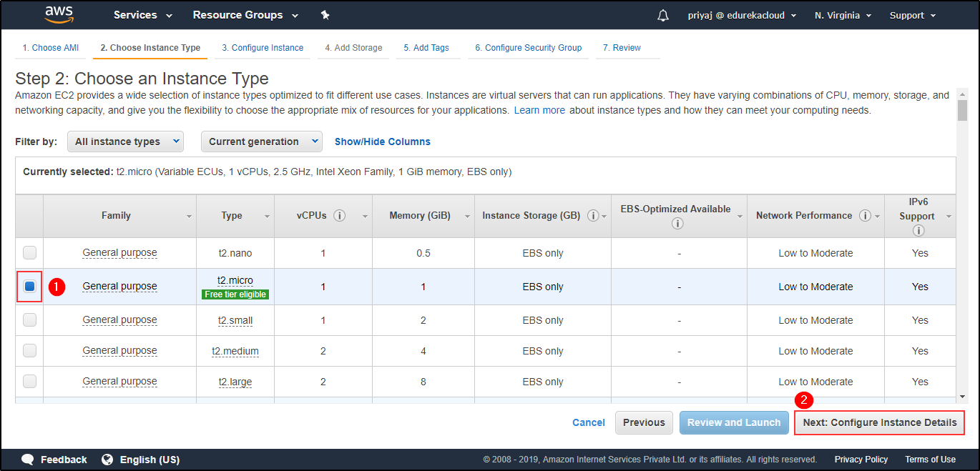Click the Network Performance info icon
The width and height of the screenshot is (980, 471).
tap(865, 216)
